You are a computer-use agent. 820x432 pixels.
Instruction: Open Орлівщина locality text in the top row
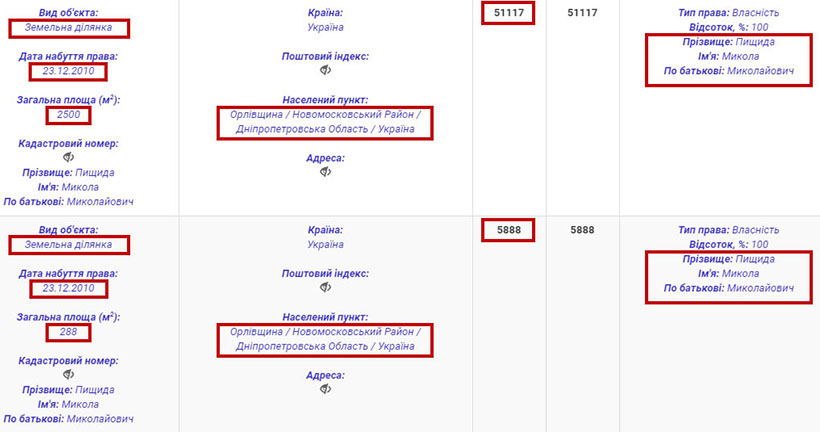click(x=325, y=116)
